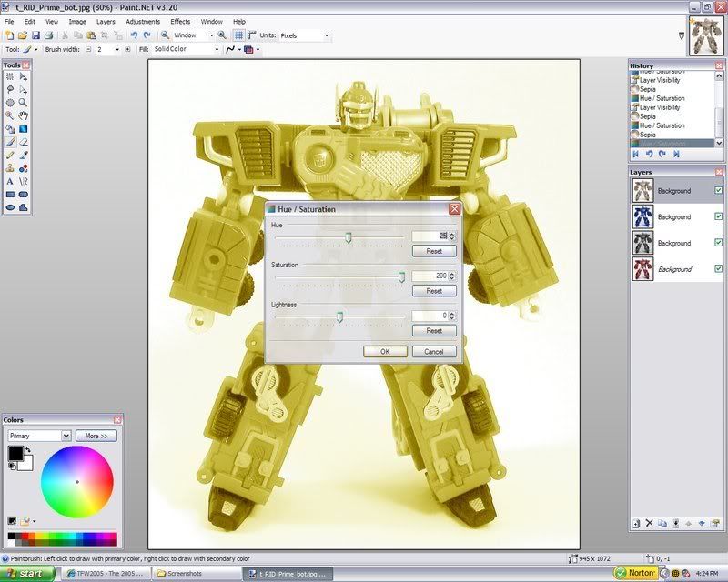The height and width of the screenshot is (582, 728).
Task: Toggle visibility of the top selected Background layer
Action: [x=718, y=190]
